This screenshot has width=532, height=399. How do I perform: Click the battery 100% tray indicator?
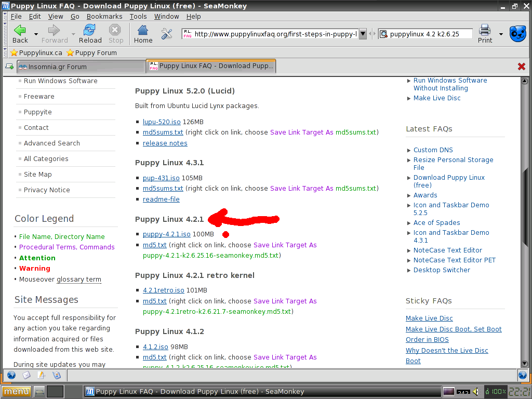pos(496,392)
